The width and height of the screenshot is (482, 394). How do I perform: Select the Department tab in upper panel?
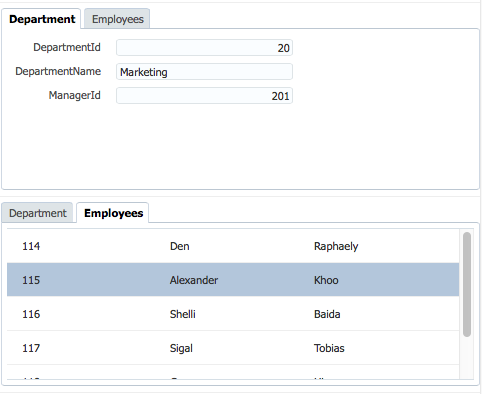tap(41, 19)
